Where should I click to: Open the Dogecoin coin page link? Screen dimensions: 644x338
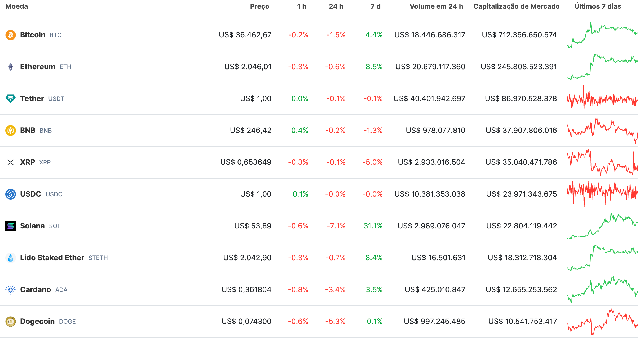click(37, 322)
